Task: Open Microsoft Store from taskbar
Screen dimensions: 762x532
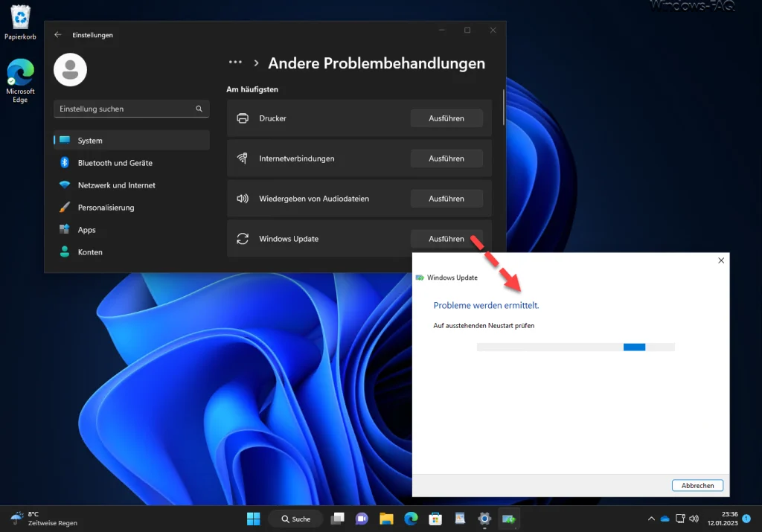Action: (435, 519)
